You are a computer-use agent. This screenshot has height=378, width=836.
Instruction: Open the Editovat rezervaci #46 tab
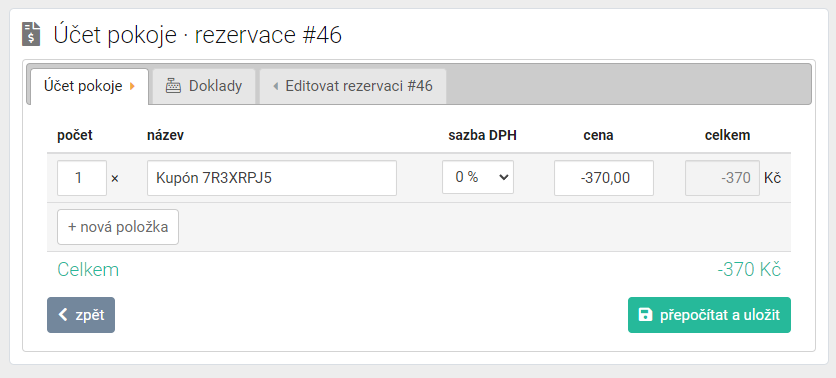(352, 86)
